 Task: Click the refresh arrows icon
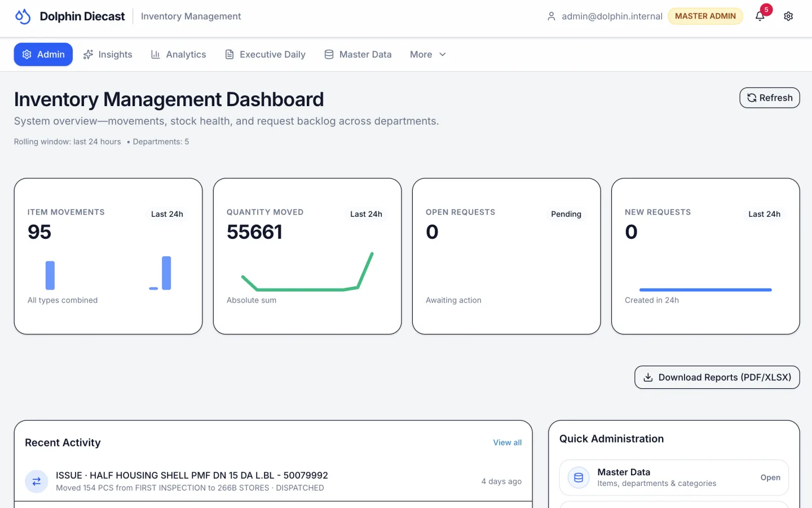point(752,98)
